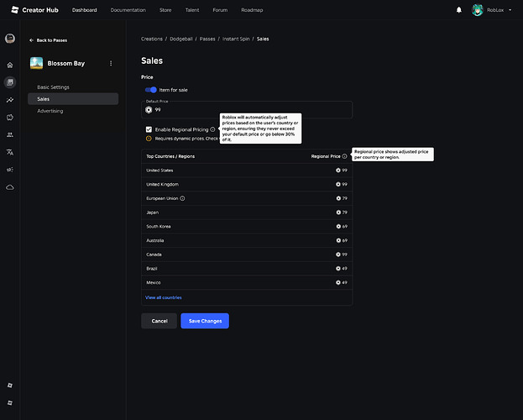Click the Blossom Bay experience thumbnail
Screen dimensions: 523x420
(x=36, y=63)
